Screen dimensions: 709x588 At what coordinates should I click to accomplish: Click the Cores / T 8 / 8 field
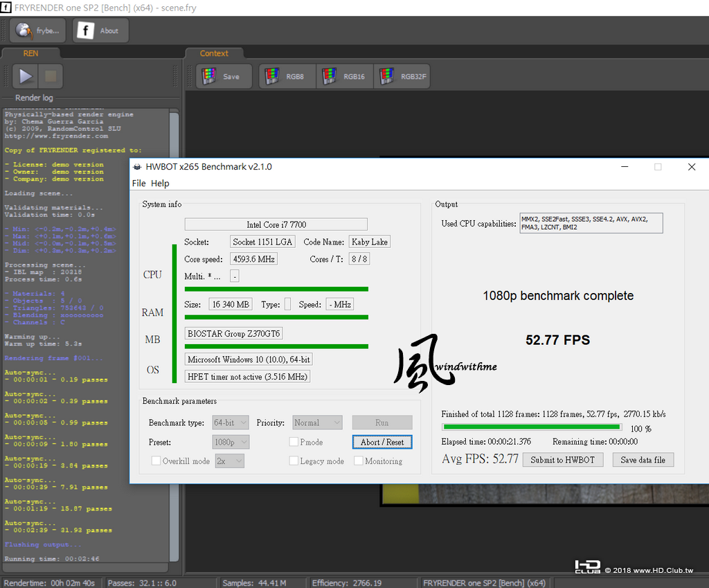359,259
